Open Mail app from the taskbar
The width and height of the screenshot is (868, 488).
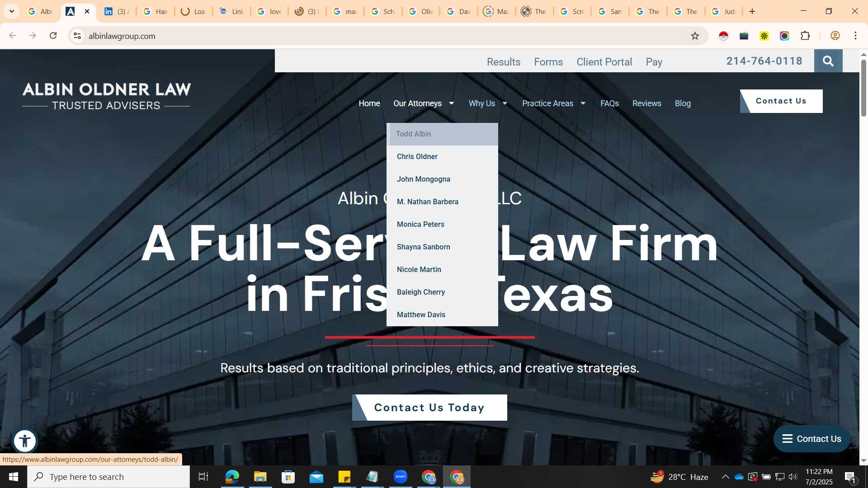(x=316, y=477)
